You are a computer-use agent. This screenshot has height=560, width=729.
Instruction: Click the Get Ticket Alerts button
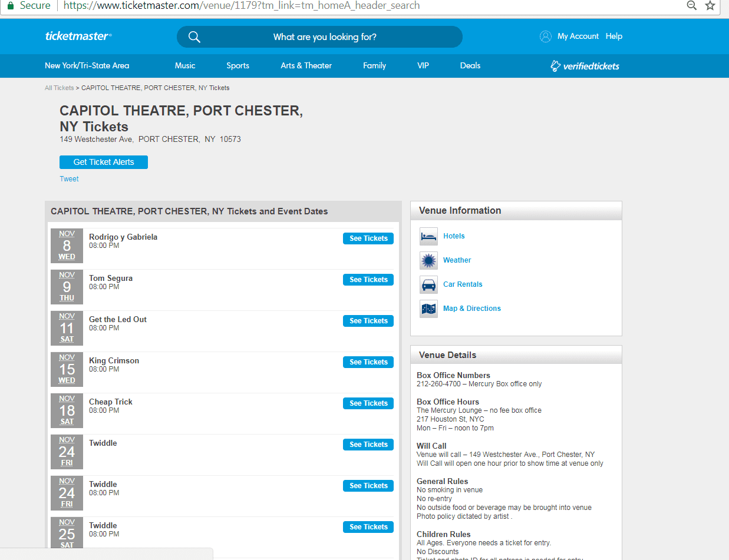click(104, 162)
